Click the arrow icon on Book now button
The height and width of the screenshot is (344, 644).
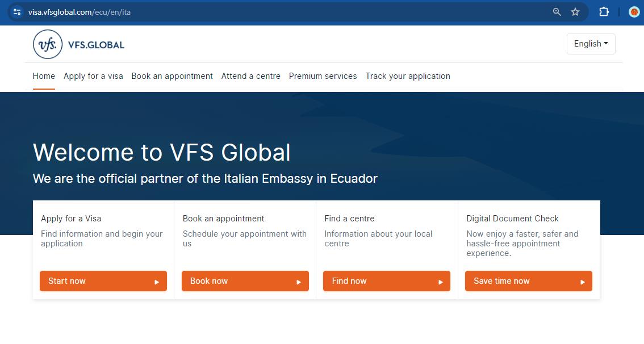299,281
